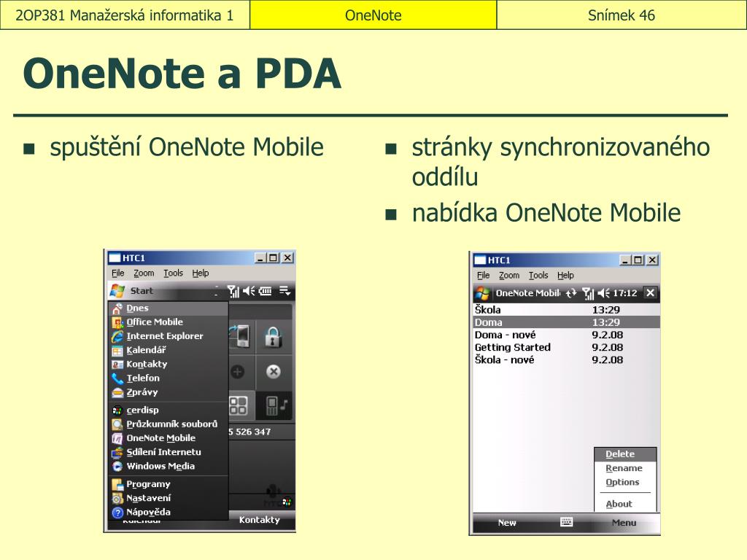Click the OneNote section label in slide header
The height and width of the screenshot is (560, 747).
click(373, 15)
